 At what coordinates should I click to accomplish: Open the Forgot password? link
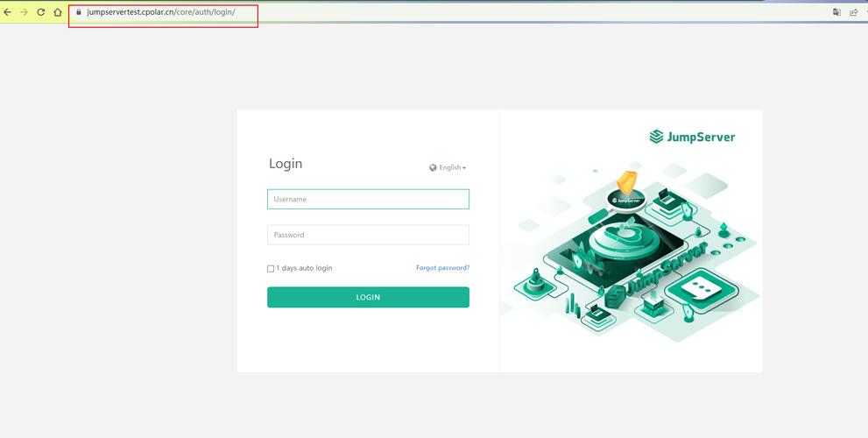[443, 268]
